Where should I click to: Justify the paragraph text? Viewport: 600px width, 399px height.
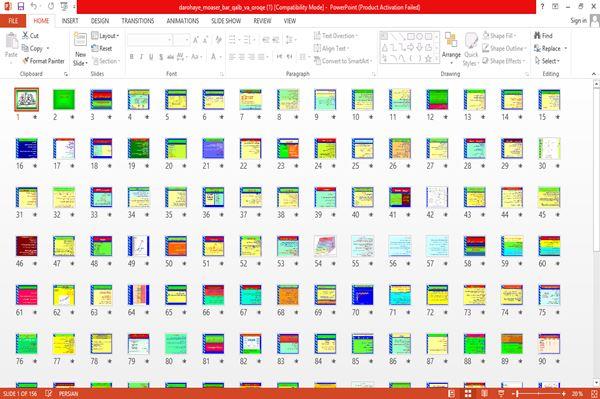(261, 57)
